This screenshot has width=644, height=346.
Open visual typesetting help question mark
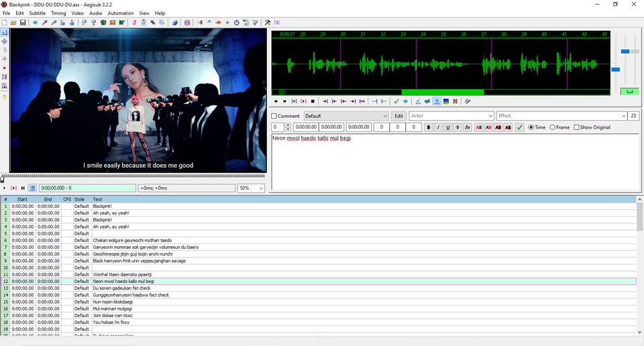coord(5,98)
